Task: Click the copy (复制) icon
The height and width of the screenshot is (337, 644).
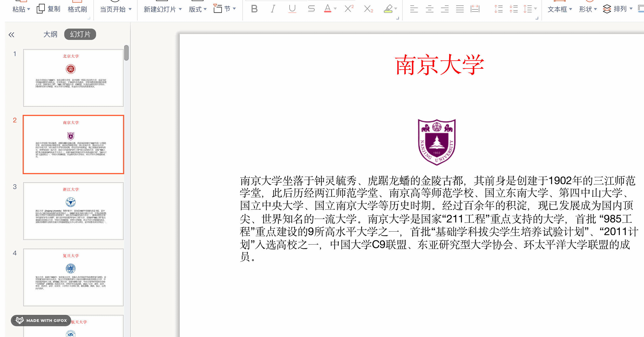Action: pos(40,9)
